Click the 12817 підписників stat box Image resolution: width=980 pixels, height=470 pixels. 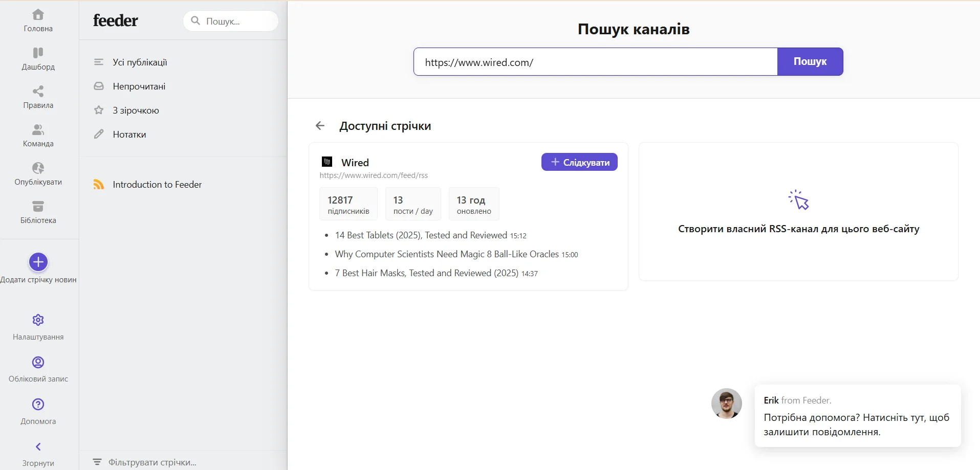point(349,204)
